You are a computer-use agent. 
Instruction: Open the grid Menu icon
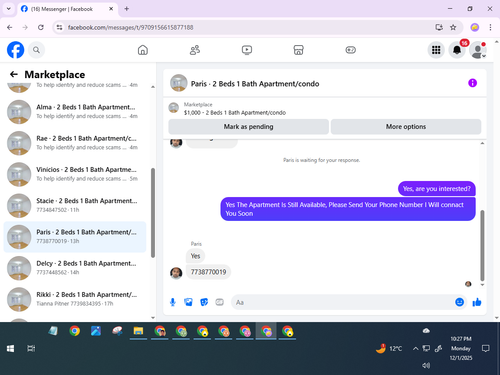coord(436,50)
